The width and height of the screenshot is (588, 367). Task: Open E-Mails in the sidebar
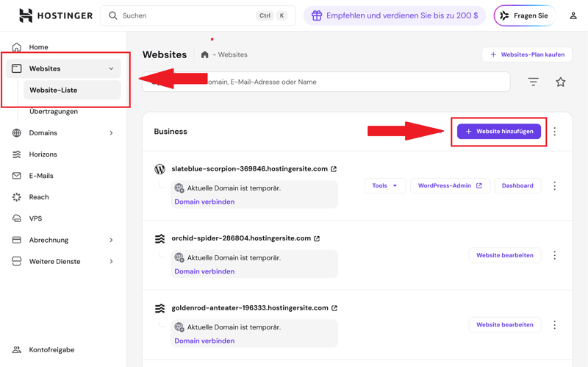coord(43,176)
